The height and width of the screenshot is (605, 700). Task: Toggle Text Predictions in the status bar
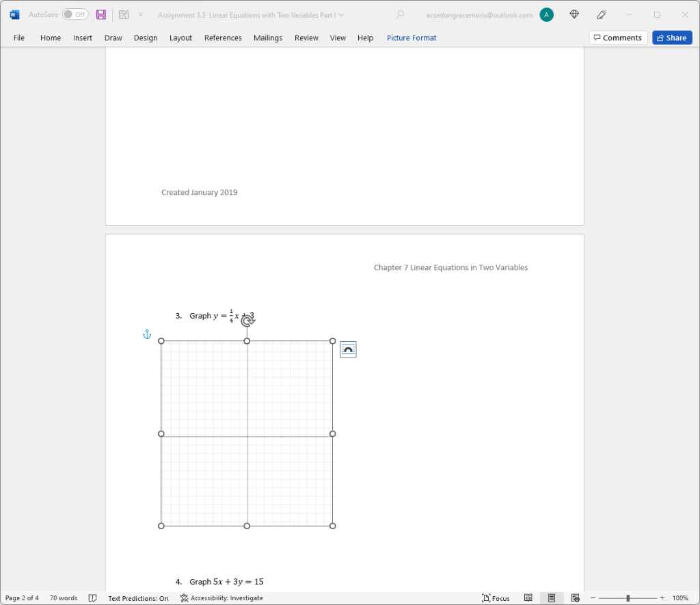click(138, 597)
